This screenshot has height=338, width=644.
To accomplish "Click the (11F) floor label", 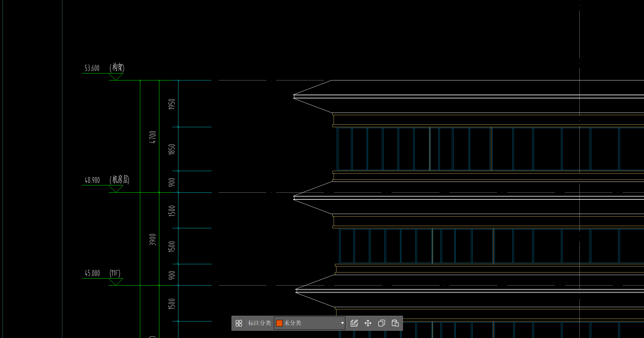I will [115, 273].
